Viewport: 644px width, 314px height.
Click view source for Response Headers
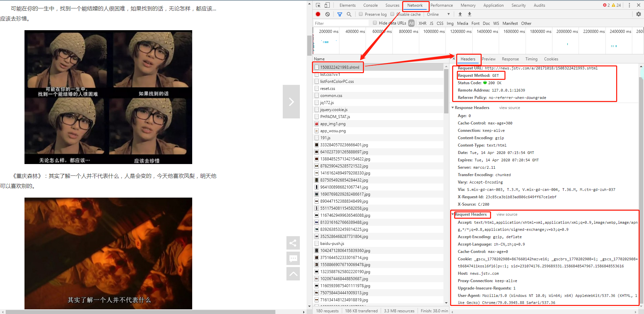(x=509, y=108)
